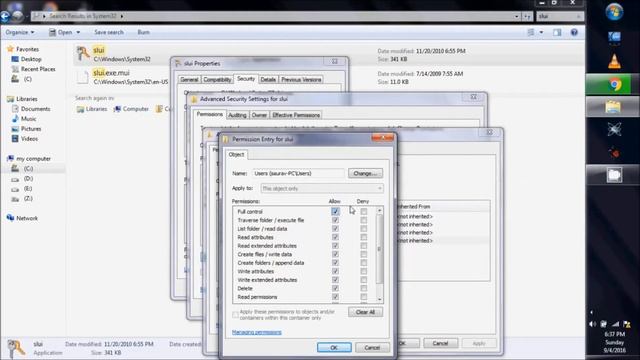Toggle Allow for List folder / read data
Viewport: 640px width, 360px height.
click(335, 229)
